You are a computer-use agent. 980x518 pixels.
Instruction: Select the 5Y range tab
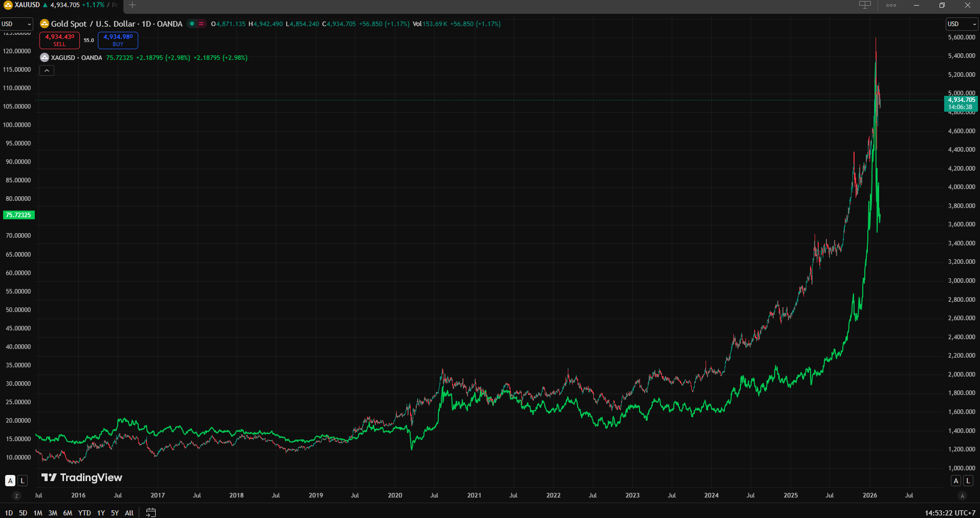coord(114,512)
